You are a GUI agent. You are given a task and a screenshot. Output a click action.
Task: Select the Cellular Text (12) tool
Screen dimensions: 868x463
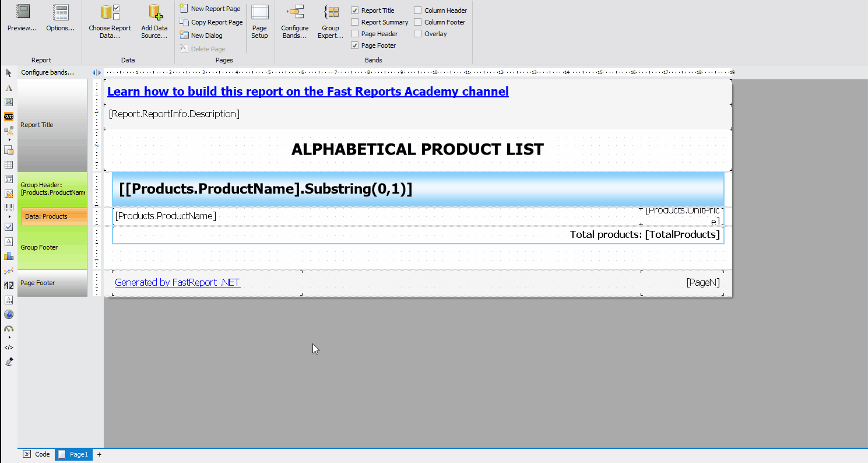pyautogui.click(x=9, y=285)
